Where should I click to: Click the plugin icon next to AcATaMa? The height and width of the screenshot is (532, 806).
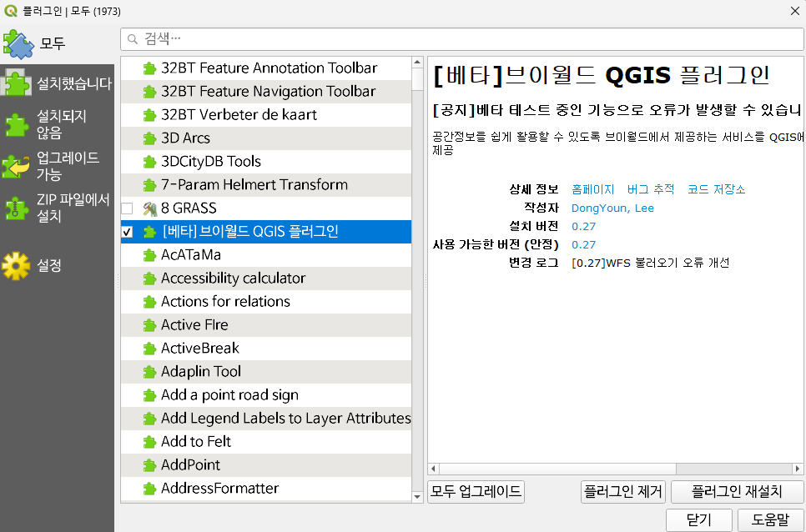point(149,255)
